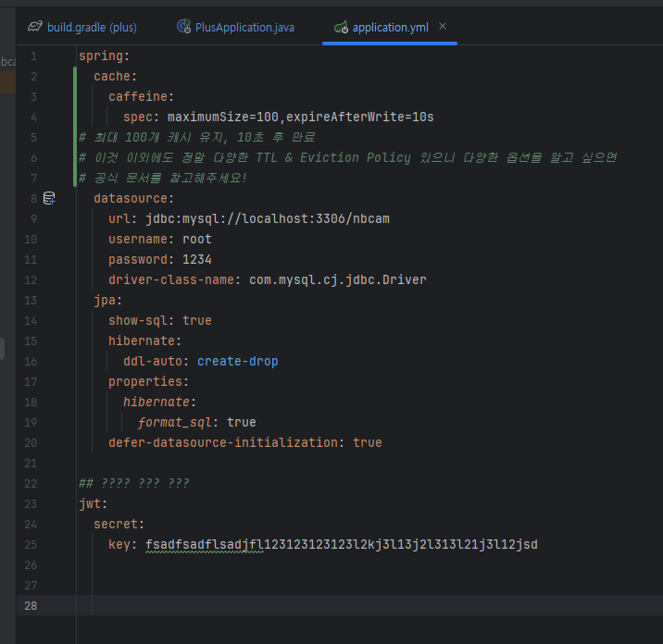Click the 'properties:' key on line 17
The height and width of the screenshot is (644, 663).
(x=148, y=381)
